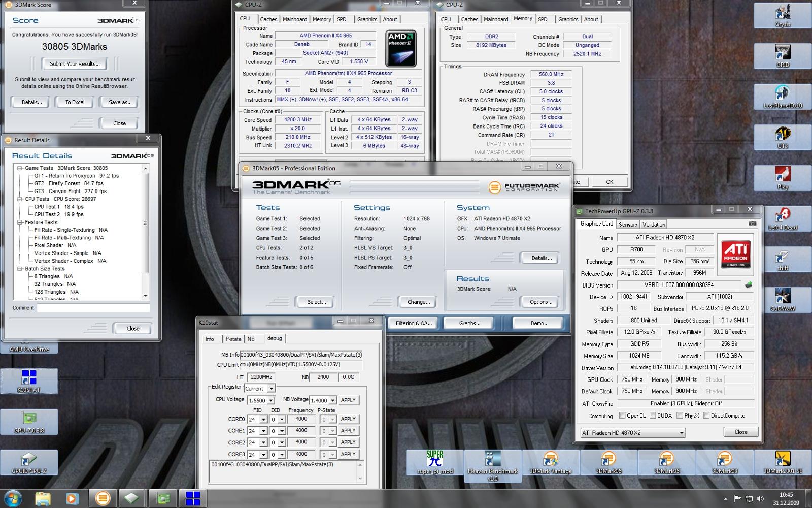Click the To Excel button
The height and width of the screenshot is (508, 812).
[x=75, y=102]
